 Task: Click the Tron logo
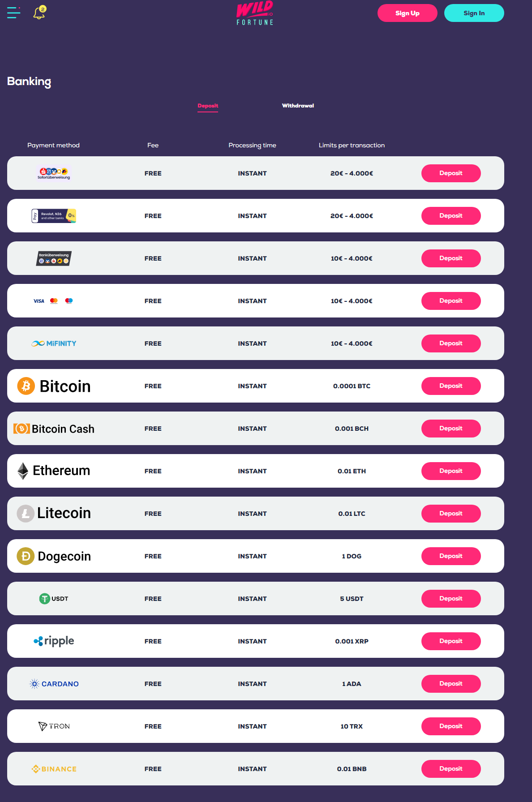tap(54, 726)
